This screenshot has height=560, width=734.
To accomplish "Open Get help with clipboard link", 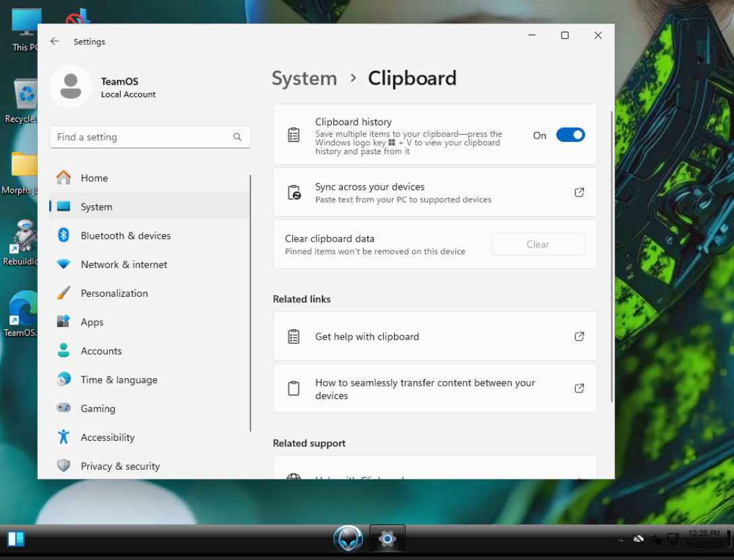I will click(x=435, y=337).
